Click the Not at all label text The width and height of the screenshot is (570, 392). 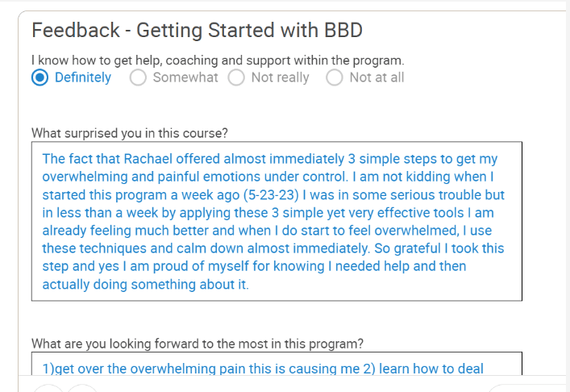pos(377,77)
